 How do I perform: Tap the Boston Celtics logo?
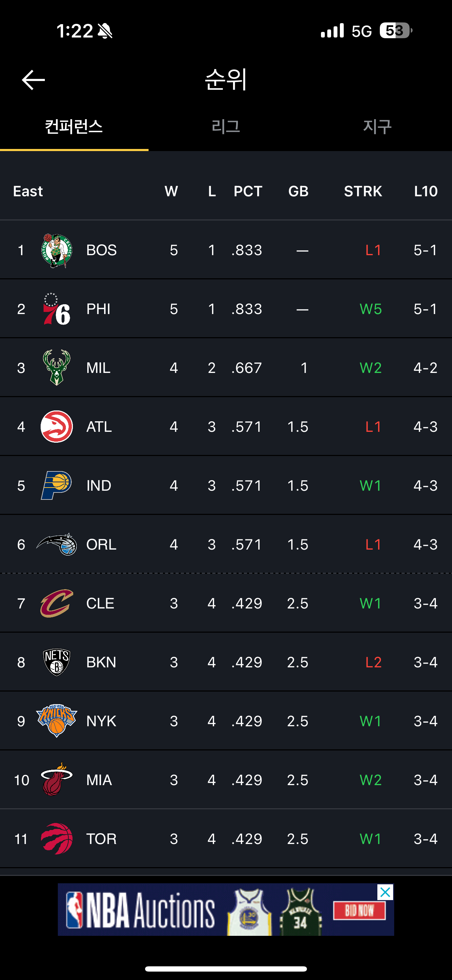click(x=57, y=250)
